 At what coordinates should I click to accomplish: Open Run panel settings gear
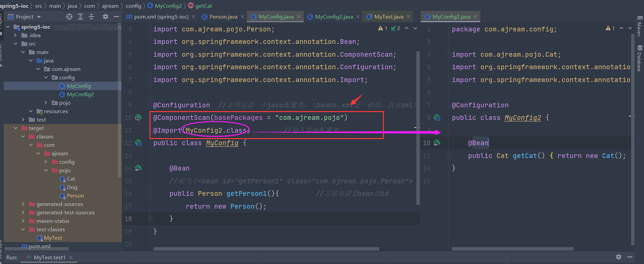coord(619,257)
